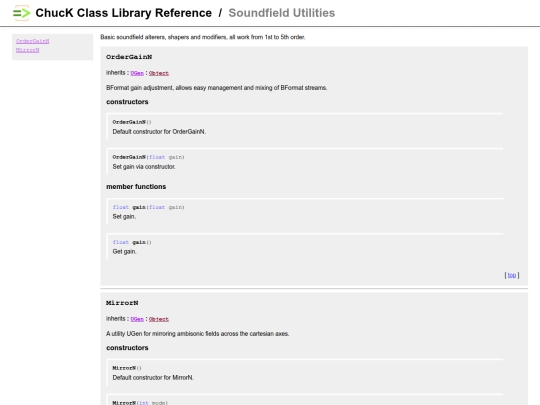Viewport: 540px width, 405px height.
Task: Click constructors heading under MirrorN
Action: (127, 348)
